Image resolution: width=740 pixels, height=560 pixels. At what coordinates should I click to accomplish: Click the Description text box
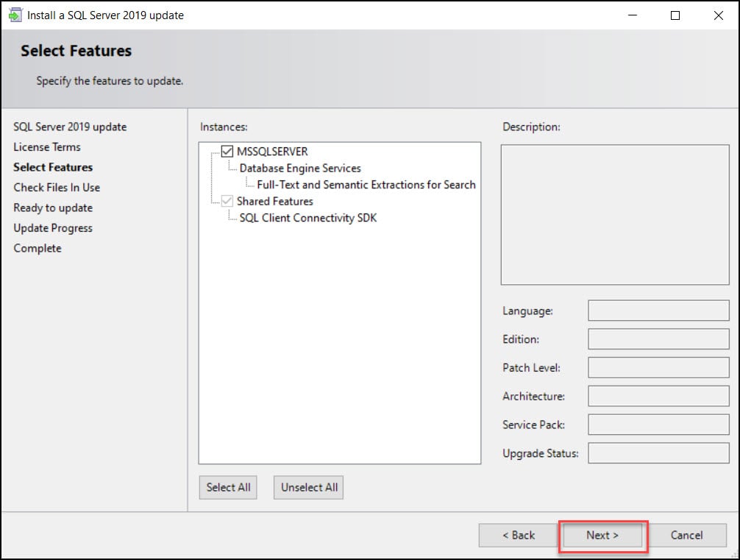[x=615, y=215]
